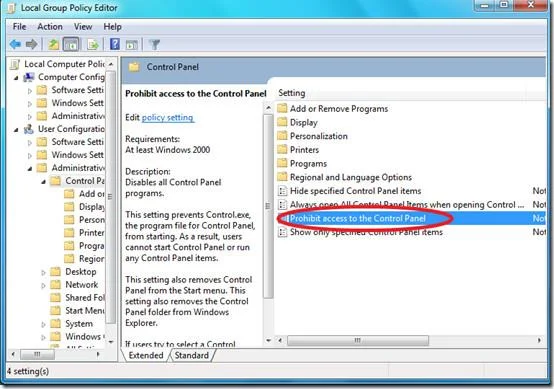
Task: Select Always open All Control Panel Items setting
Action: (411, 205)
